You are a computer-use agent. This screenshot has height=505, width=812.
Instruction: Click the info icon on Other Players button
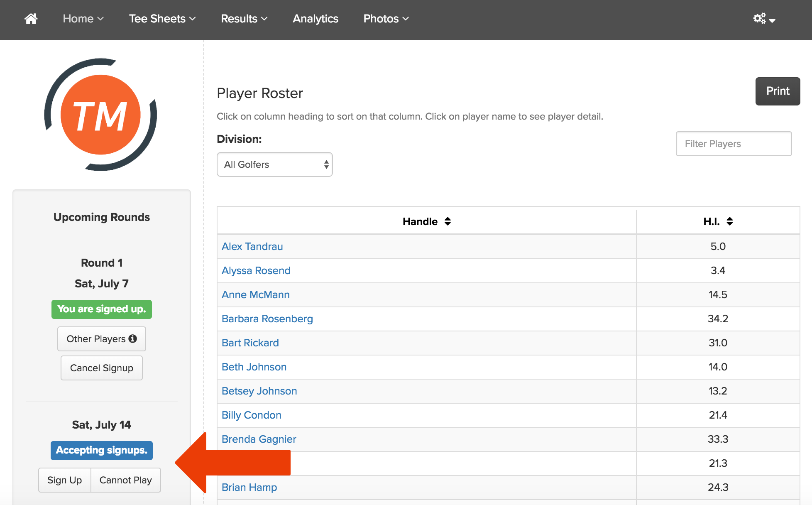(x=133, y=338)
